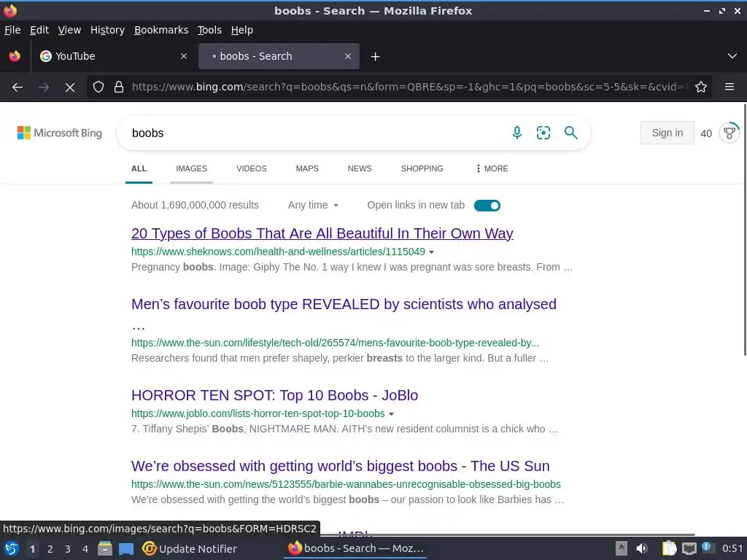Click the Microsoft Bing logo
Viewport: 747px width, 560px height.
pyautogui.click(x=60, y=133)
